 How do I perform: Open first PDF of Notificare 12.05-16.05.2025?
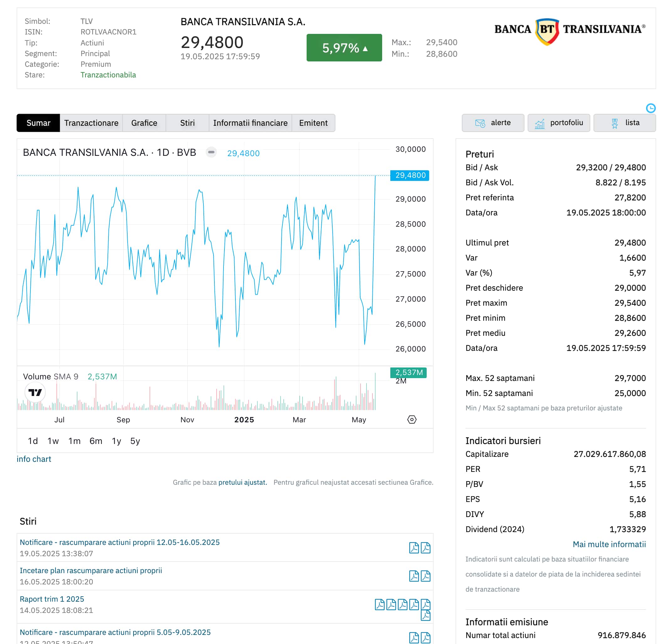click(414, 547)
